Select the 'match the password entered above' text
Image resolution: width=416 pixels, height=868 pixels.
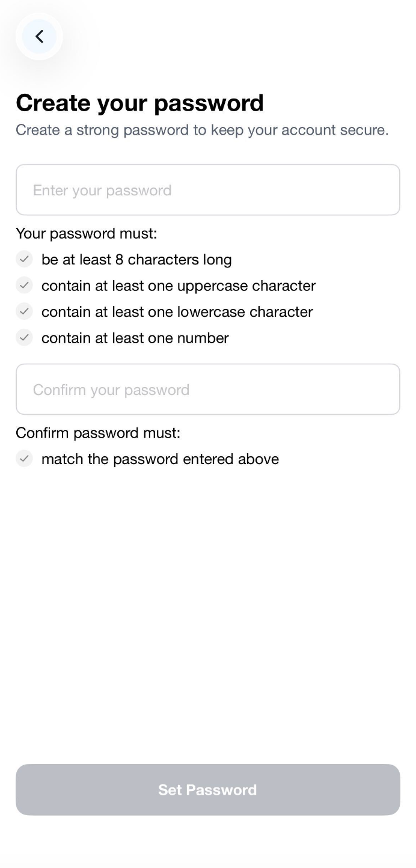[161, 459]
